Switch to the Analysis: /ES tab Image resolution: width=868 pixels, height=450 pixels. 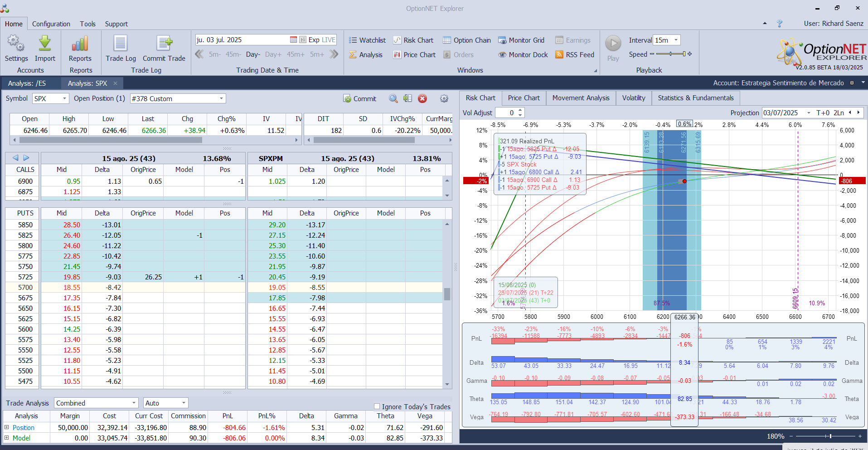tap(27, 83)
